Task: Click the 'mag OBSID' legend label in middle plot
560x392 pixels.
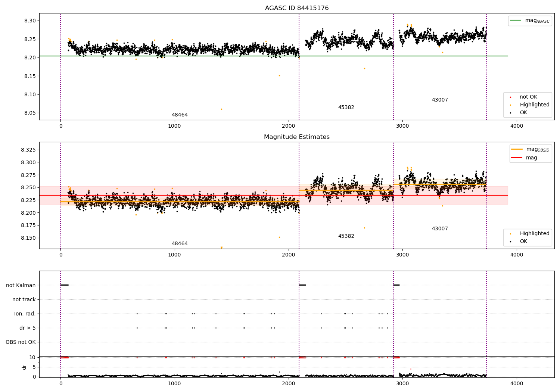Action: 538,149
